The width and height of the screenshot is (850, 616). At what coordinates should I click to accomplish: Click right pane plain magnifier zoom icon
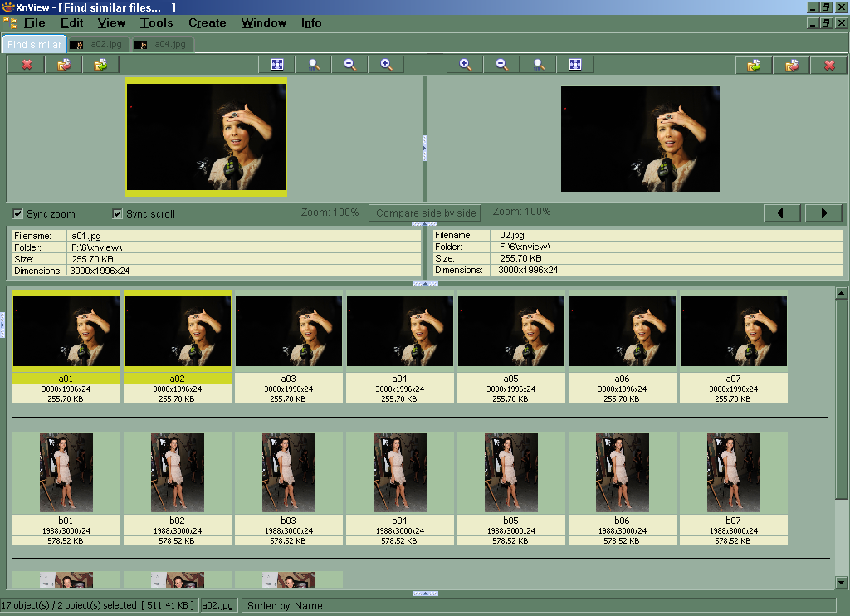point(538,65)
